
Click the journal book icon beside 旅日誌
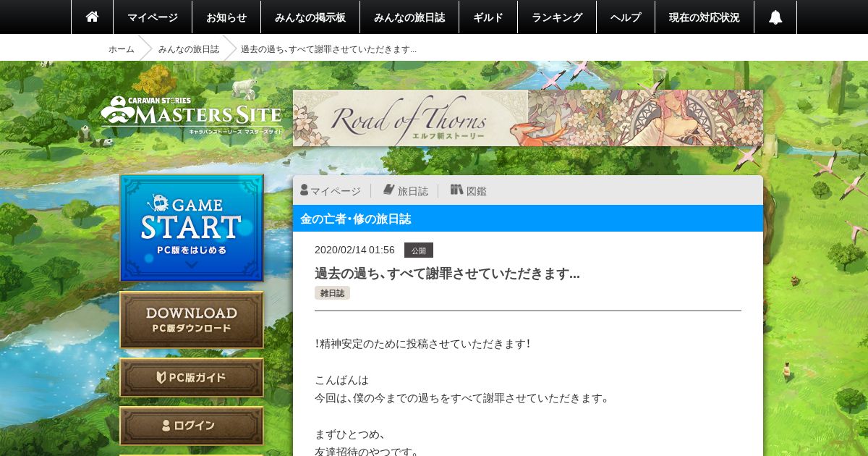pyautogui.click(x=389, y=190)
